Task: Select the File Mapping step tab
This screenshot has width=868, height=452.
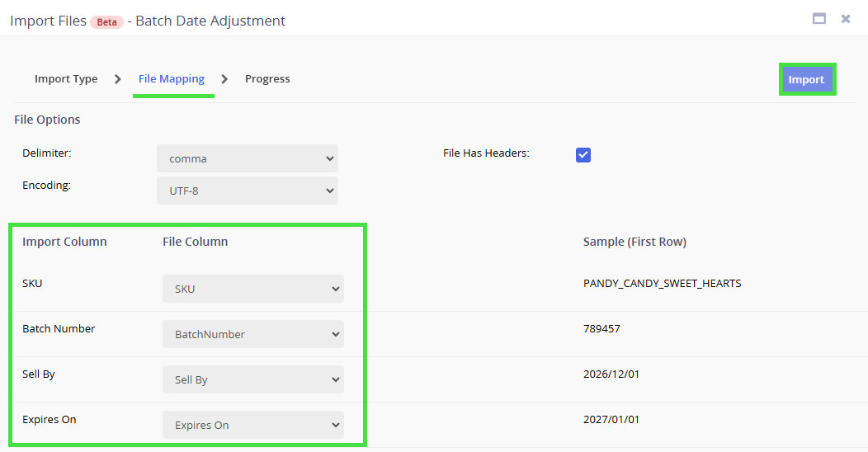Action: [172, 79]
